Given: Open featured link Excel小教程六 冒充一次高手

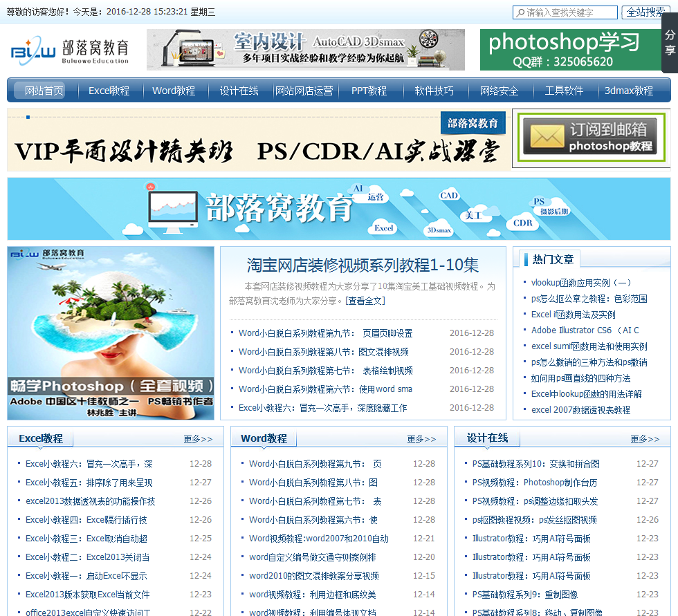Looking at the screenshot, I should click(x=322, y=408).
